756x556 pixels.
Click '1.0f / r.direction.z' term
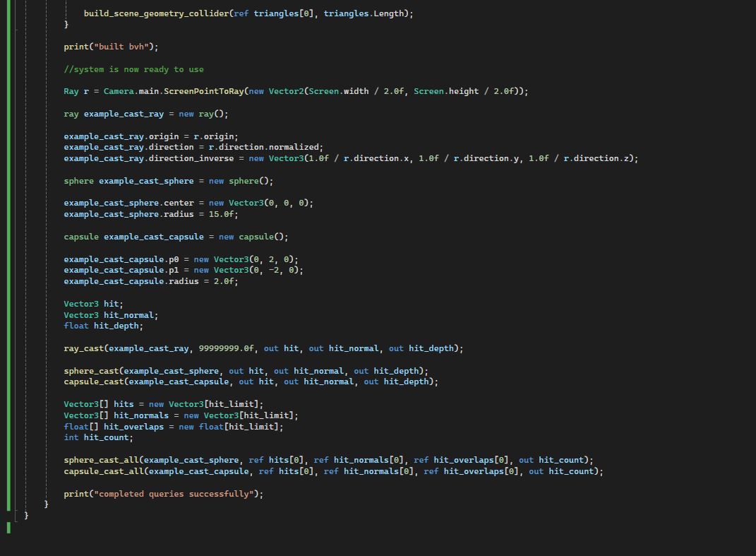click(x=579, y=158)
